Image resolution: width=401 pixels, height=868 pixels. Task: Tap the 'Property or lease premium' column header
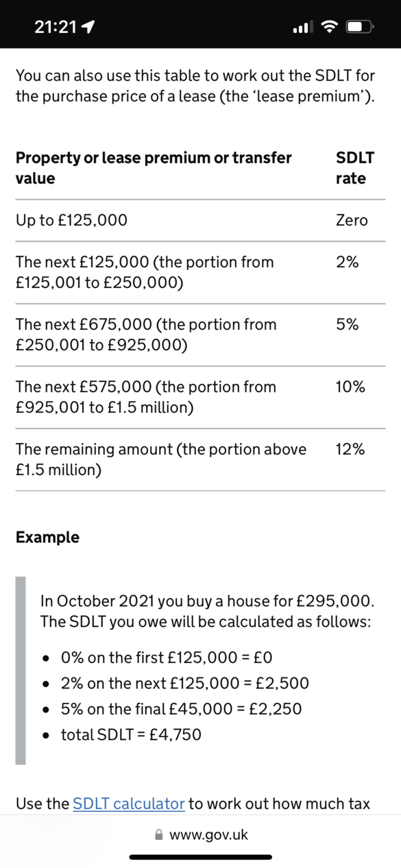(154, 168)
